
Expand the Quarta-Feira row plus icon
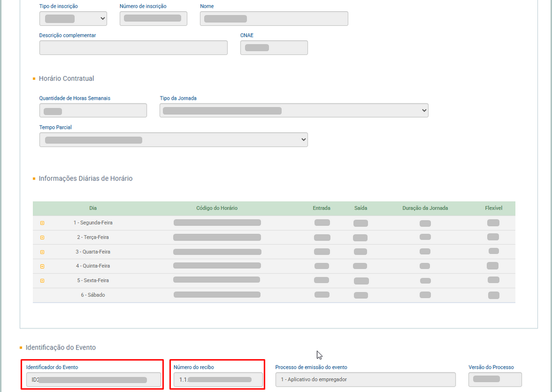pyautogui.click(x=42, y=252)
